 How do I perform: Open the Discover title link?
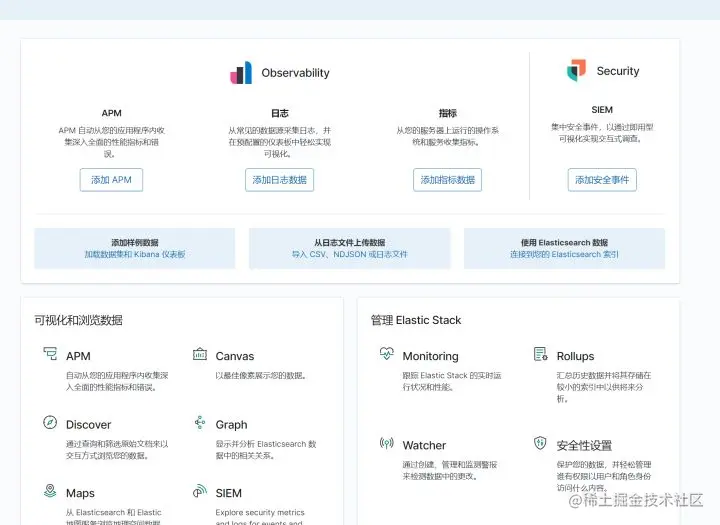(x=89, y=424)
